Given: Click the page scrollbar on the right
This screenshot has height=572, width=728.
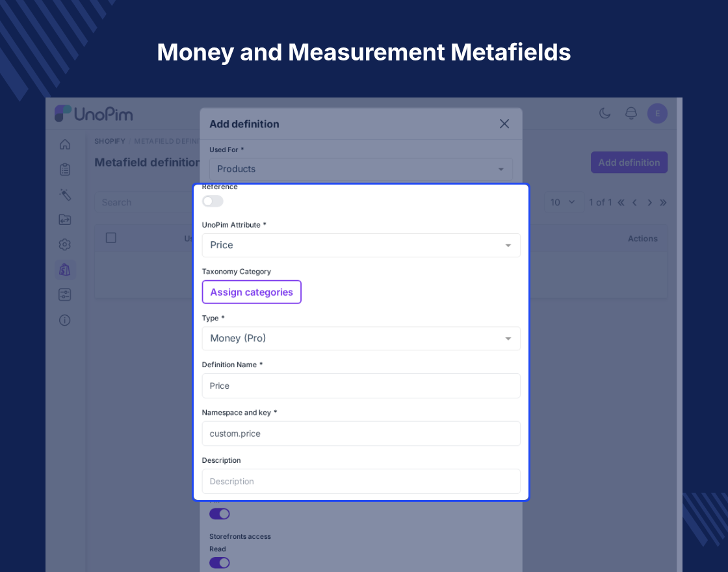Looking at the screenshot, I should click(x=679, y=334).
